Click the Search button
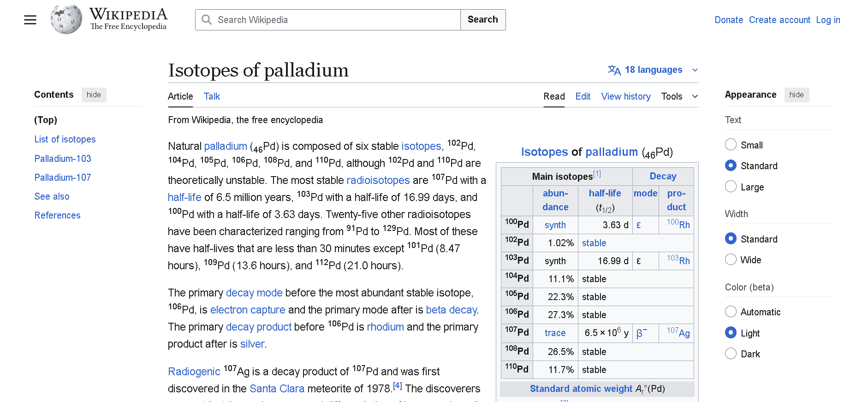868x402 pixels. click(x=483, y=20)
